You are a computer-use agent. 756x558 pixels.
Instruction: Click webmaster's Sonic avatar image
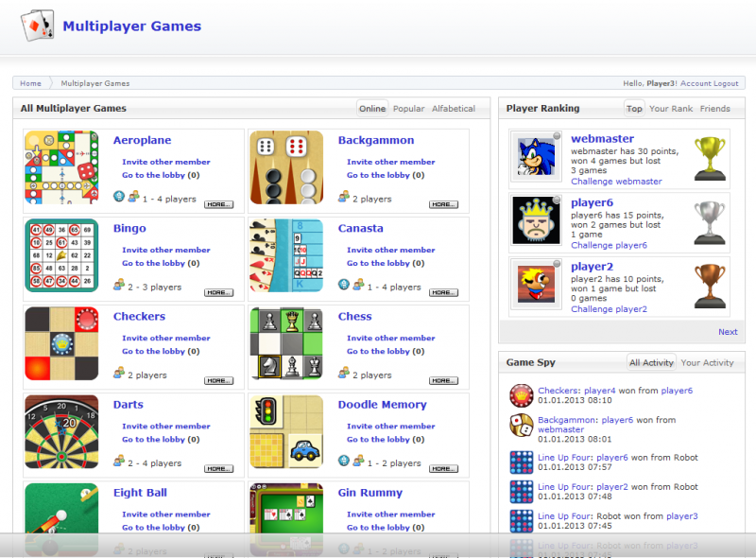(x=536, y=154)
